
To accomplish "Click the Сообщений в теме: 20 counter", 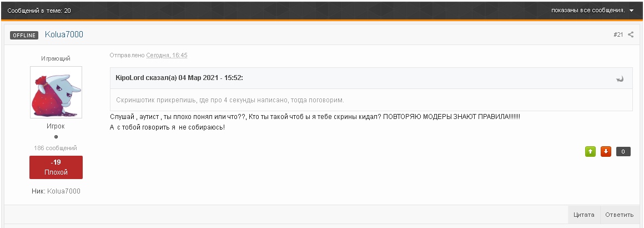I will (39, 11).
